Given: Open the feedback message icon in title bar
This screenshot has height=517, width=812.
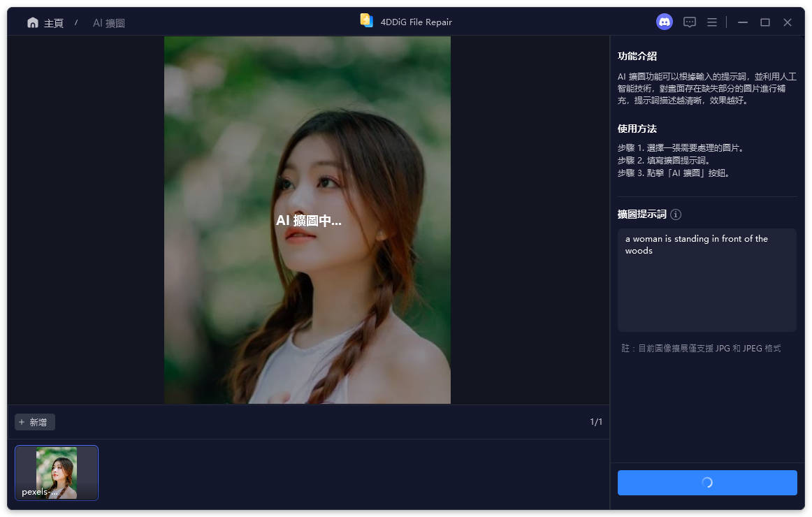Looking at the screenshot, I should pos(690,22).
